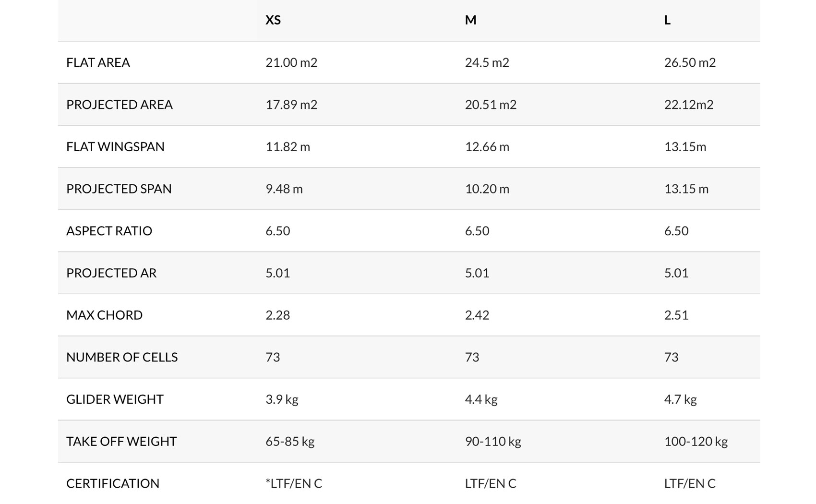Click the PROJECTED AR row label
This screenshot has width=816, height=504.
(111, 273)
